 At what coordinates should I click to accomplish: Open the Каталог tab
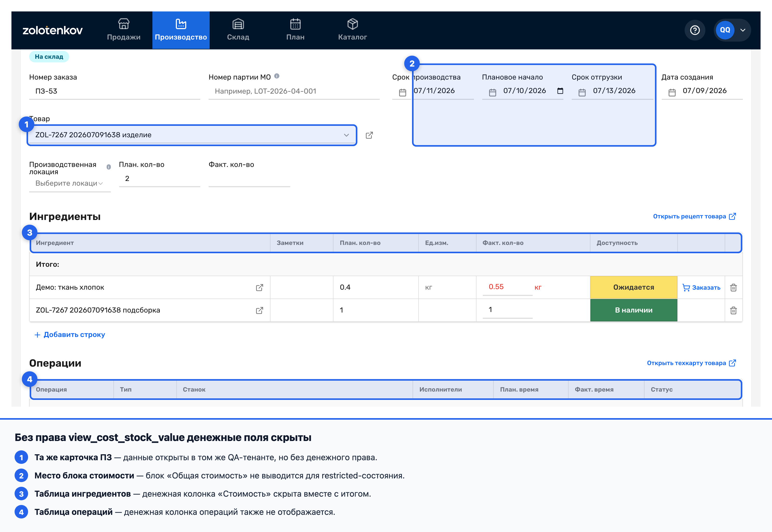tap(352, 30)
